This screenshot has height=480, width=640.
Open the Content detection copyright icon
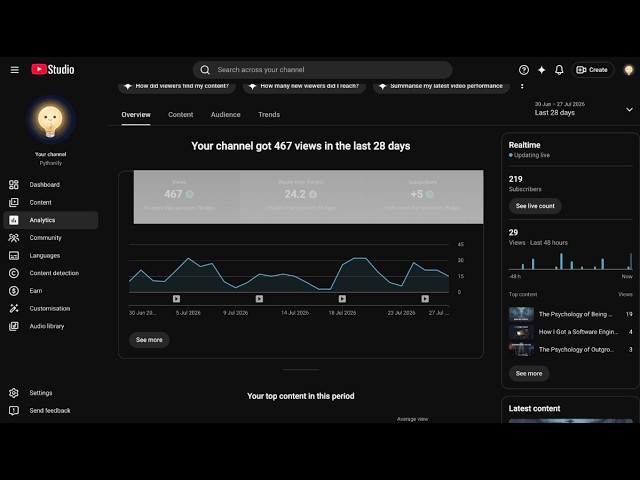pos(14,273)
